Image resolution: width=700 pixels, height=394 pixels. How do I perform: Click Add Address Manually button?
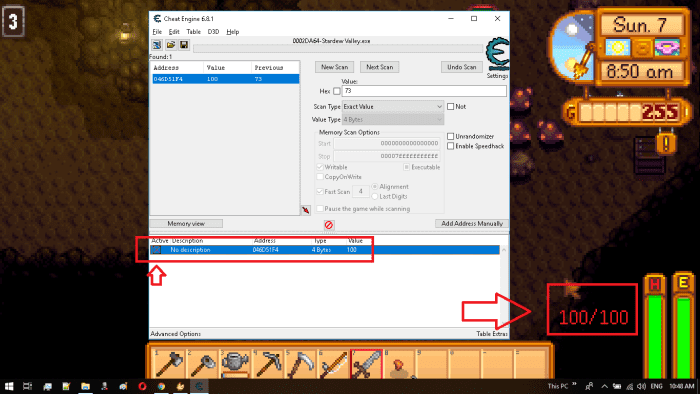pyautogui.click(x=472, y=224)
